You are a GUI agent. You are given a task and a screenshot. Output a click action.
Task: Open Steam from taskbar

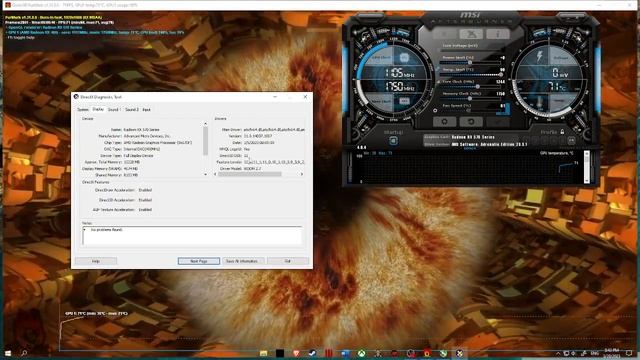[x=313, y=353]
